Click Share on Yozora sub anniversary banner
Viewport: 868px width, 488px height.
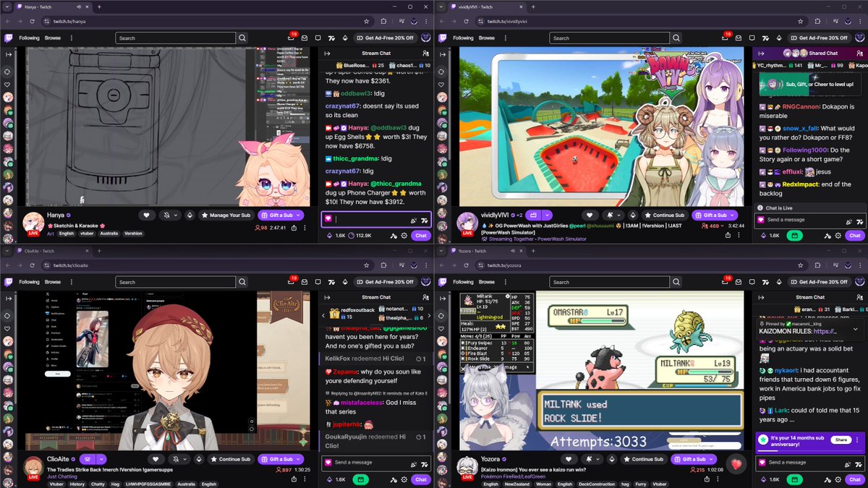[841, 440]
